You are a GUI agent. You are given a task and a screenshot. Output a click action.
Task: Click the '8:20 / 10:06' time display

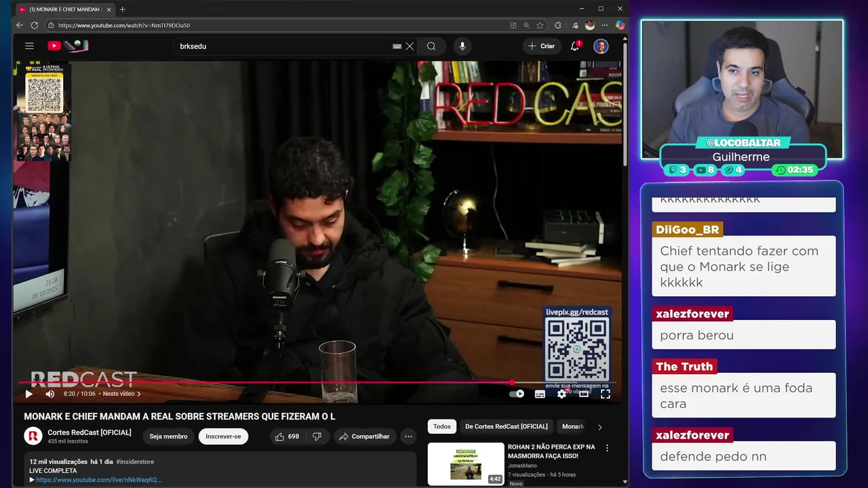click(x=79, y=394)
